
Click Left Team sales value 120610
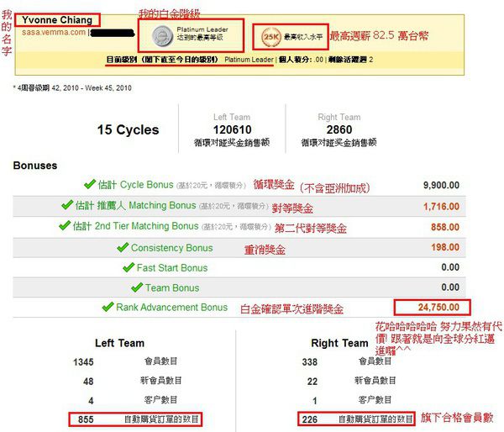pos(233,129)
